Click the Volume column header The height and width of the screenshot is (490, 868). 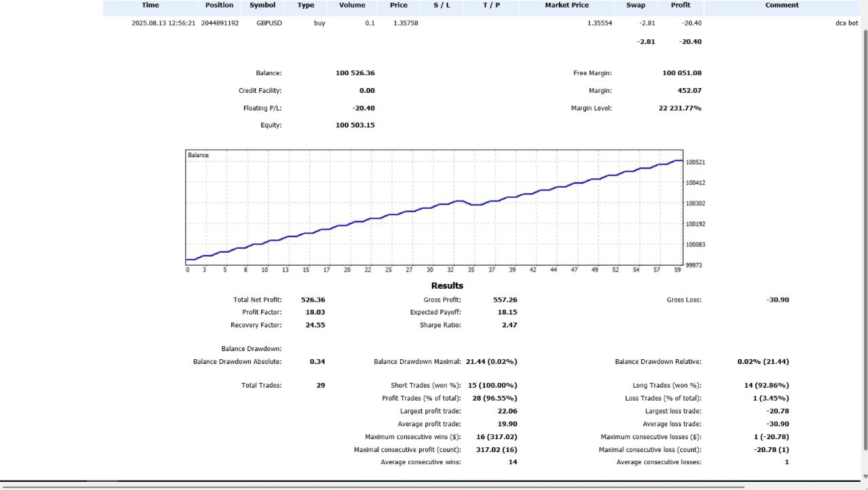[352, 5]
